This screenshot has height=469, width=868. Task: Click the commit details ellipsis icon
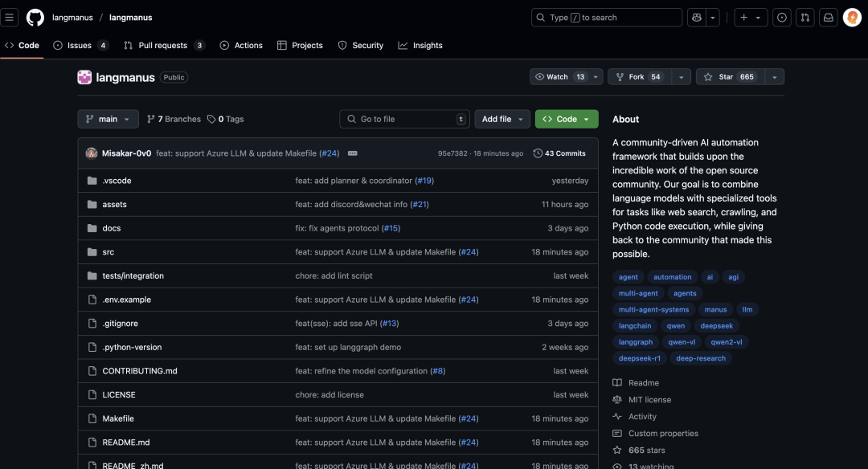coord(352,153)
